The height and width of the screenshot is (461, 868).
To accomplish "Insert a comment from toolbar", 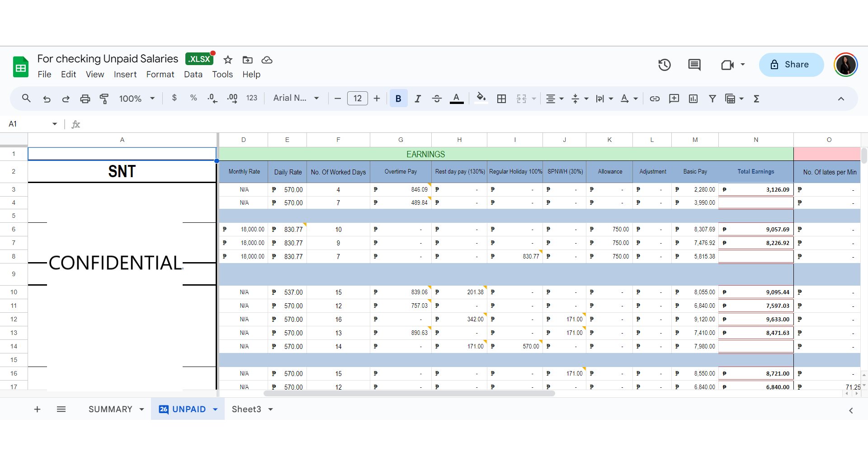I will (674, 99).
